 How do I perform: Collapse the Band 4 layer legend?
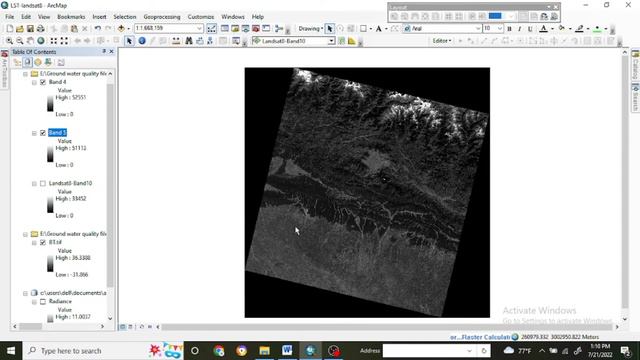[34, 82]
